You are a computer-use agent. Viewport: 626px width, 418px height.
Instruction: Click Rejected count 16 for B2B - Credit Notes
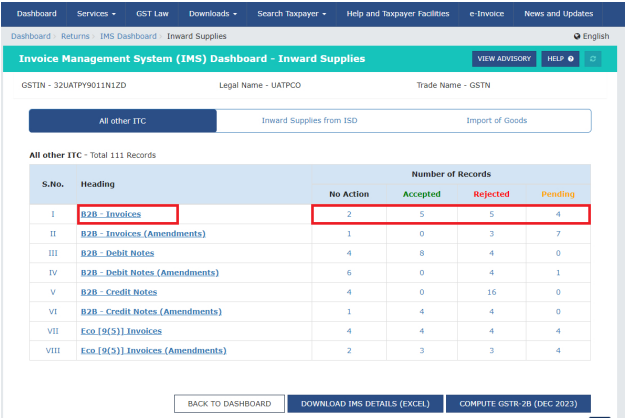(491, 292)
